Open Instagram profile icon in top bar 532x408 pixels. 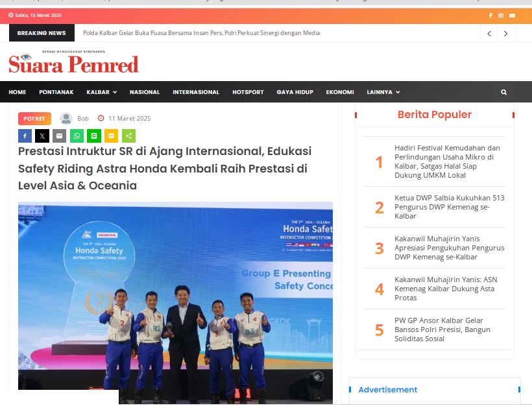[x=501, y=16]
